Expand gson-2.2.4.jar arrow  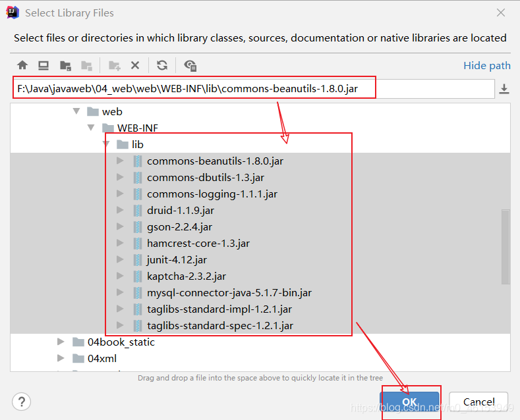pos(120,226)
